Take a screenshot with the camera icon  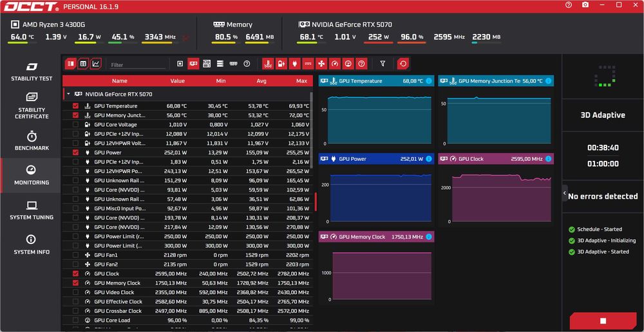(x=585, y=5)
